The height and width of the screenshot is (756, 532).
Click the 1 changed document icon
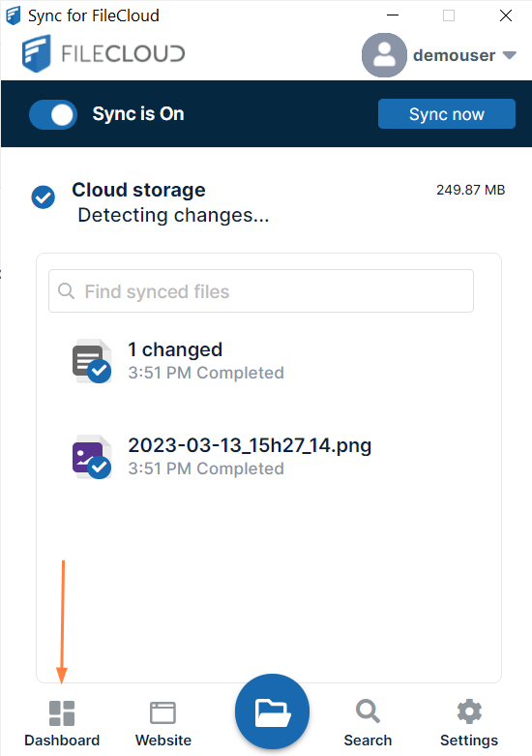(x=92, y=361)
